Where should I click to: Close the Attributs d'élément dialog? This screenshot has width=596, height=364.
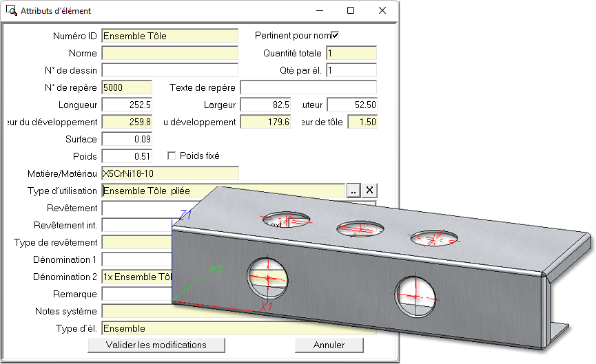382,11
